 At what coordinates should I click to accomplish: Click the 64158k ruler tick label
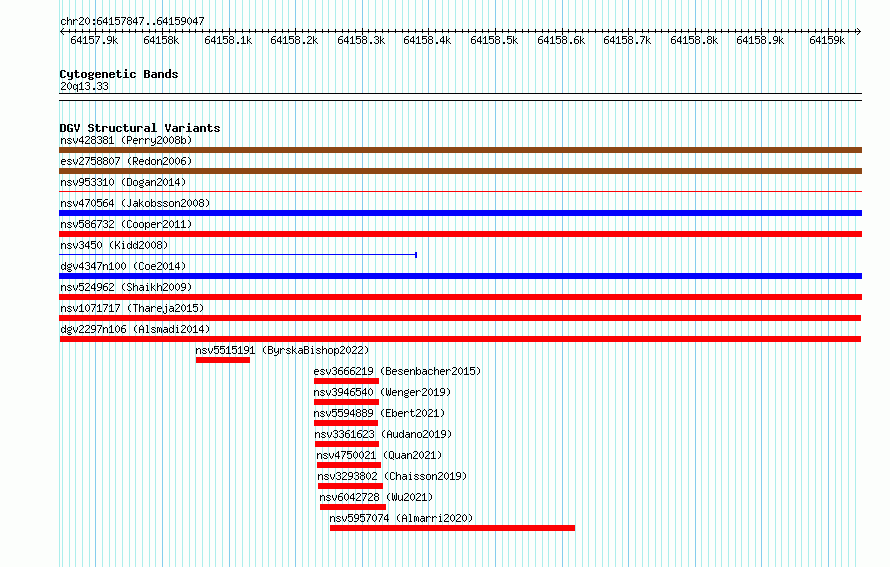click(161, 40)
